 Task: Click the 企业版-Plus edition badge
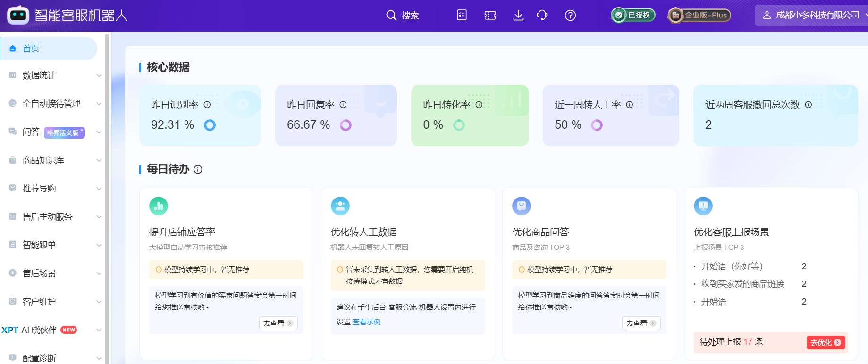[x=699, y=15]
